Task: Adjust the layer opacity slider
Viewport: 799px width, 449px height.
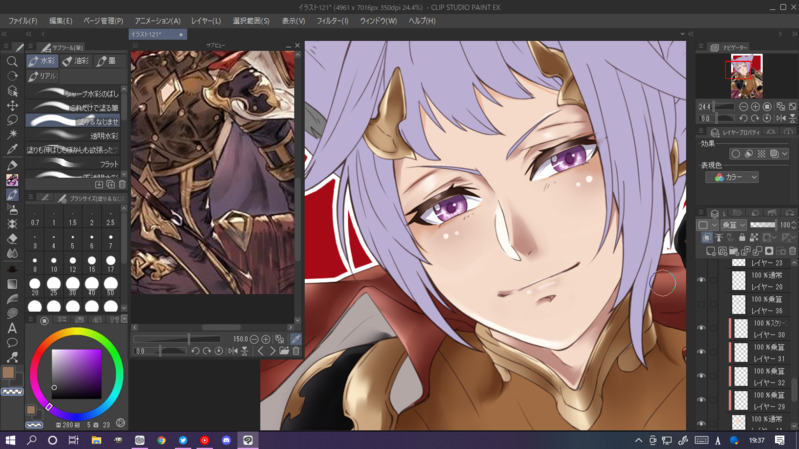Action: click(x=763, y=225)
